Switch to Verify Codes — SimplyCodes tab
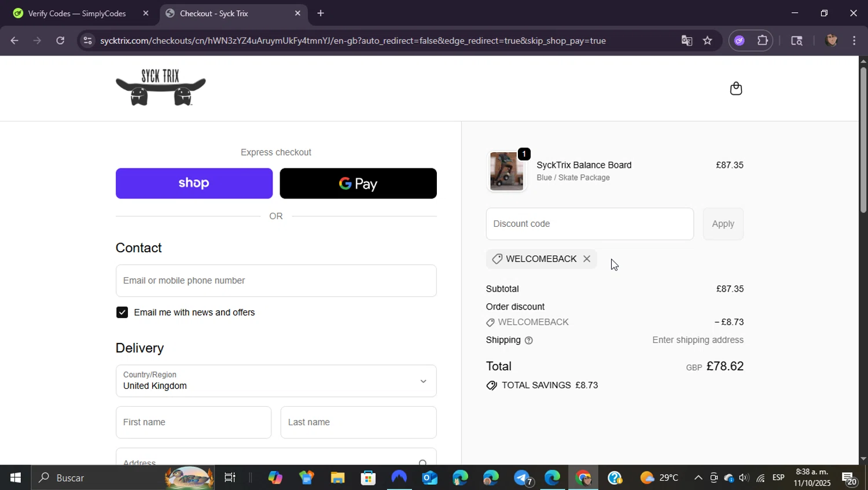 pyautogui.click(x=78, y=13)
